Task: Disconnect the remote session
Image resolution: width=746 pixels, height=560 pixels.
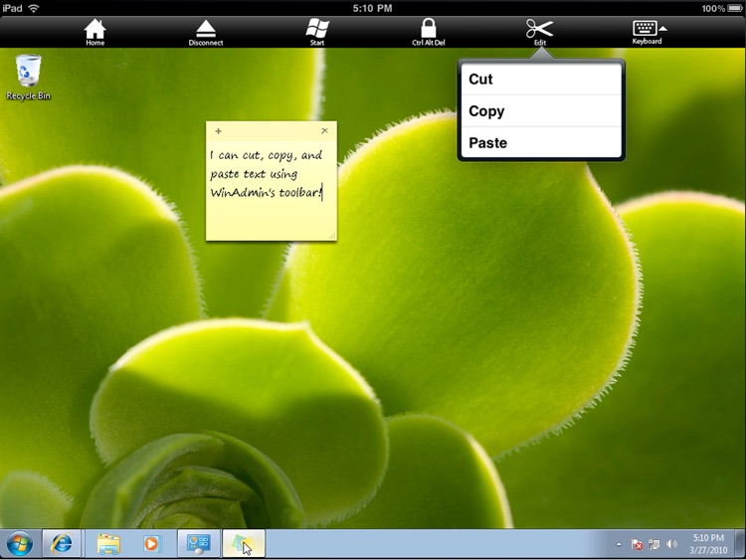Action: [206, 33]
